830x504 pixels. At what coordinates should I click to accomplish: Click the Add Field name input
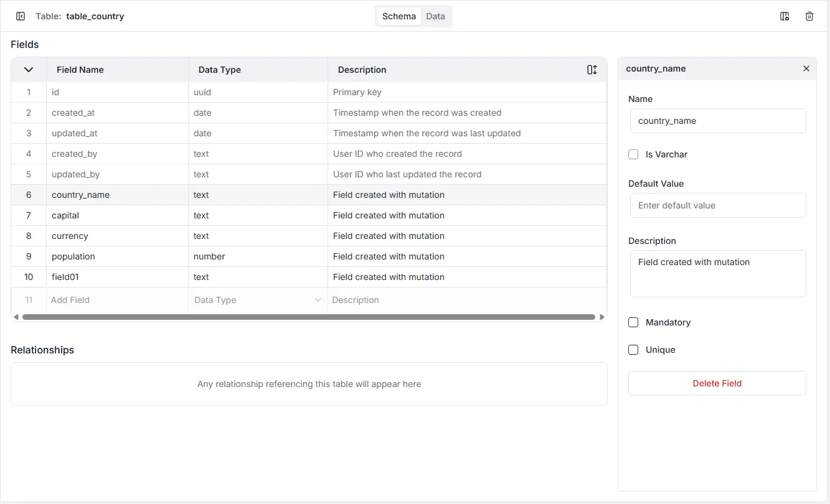pos(116,300)
